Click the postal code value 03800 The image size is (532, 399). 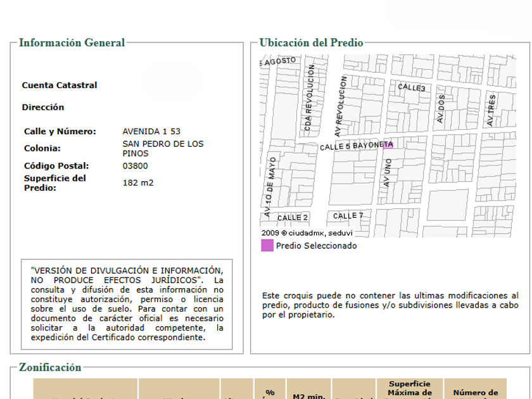pos(135,166)
